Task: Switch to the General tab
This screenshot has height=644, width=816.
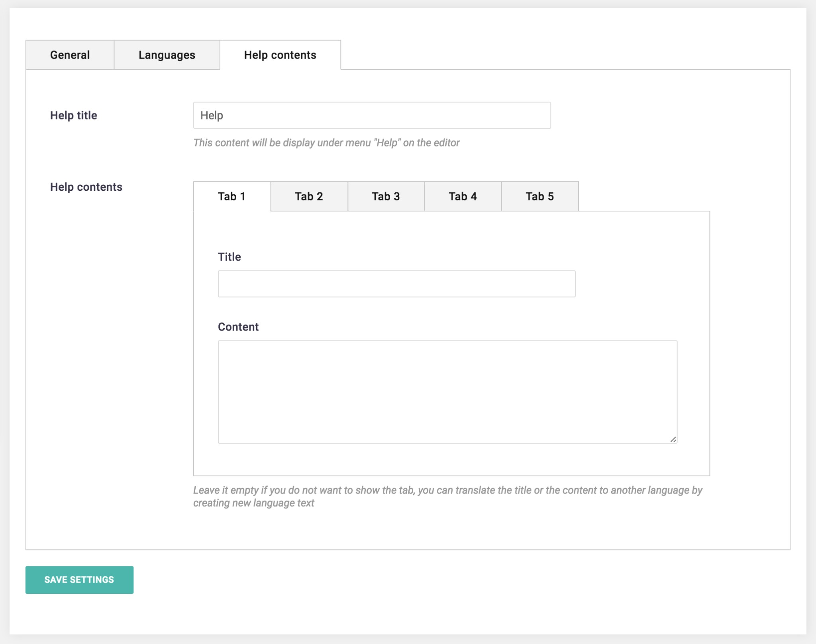Action: (x=70, y=55)
